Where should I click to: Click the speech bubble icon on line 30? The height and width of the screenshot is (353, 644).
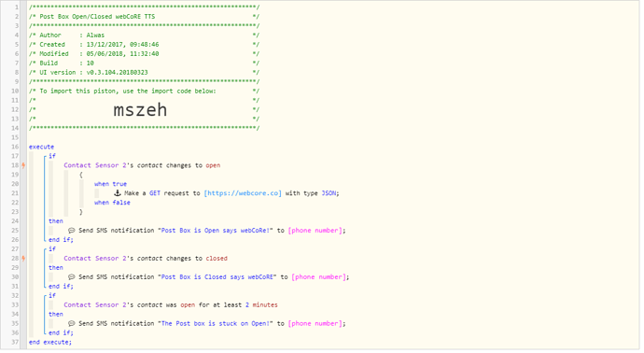coord(72,276)
